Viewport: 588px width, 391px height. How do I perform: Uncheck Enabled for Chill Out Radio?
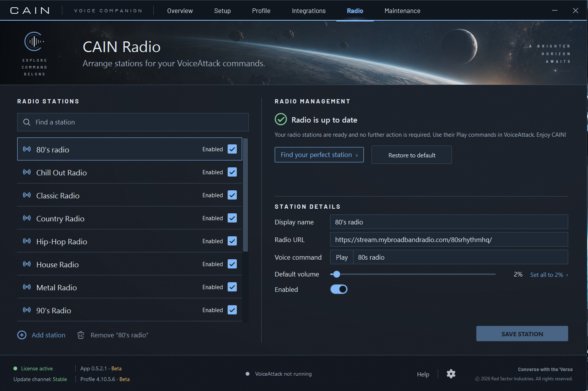[232, 172]
